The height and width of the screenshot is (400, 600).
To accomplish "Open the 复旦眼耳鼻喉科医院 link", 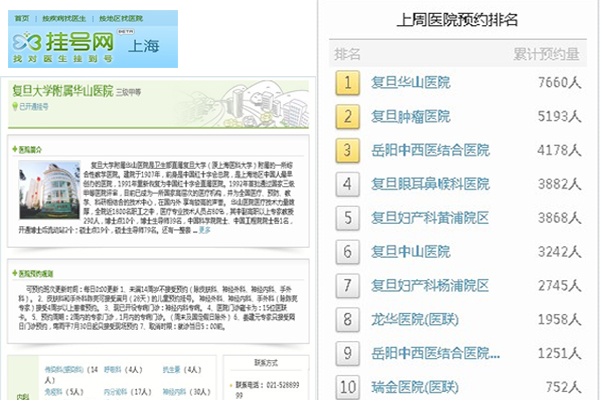I will 430,184.
